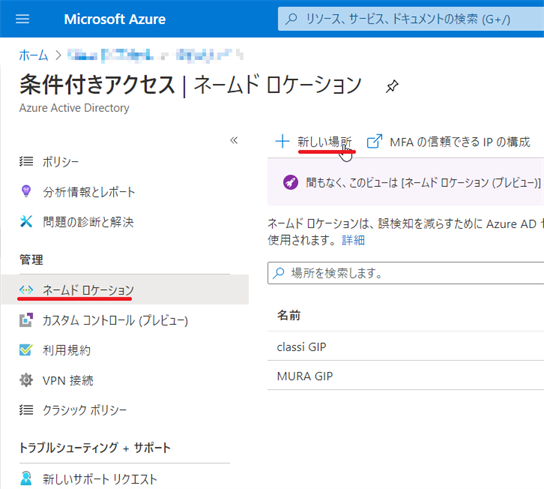Collapse the sidebar with double chevron
The image size is (544, 489).
(x=234, y=140)
